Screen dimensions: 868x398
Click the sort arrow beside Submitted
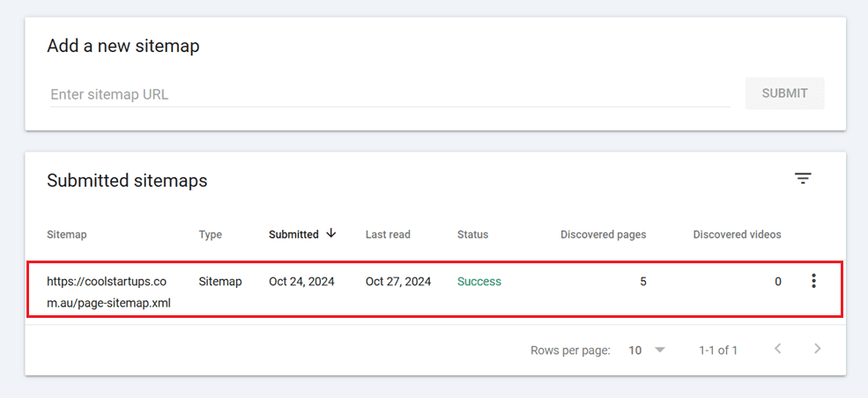pyautogui.click(x=331, y=233)
